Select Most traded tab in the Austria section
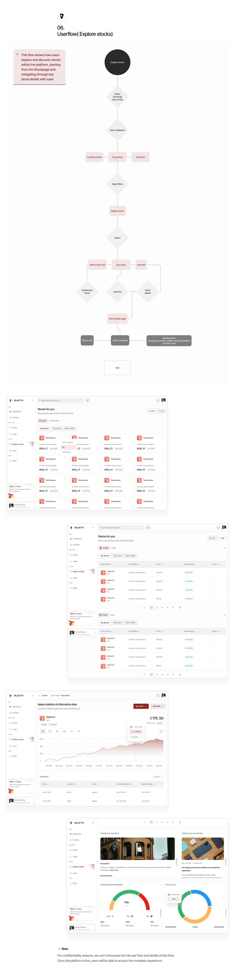This screenshot has height=980, width=235. [130, 556]
